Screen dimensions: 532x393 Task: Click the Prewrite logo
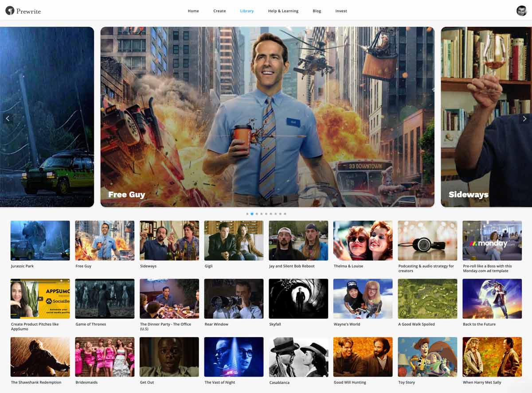(x=23, y=11)
